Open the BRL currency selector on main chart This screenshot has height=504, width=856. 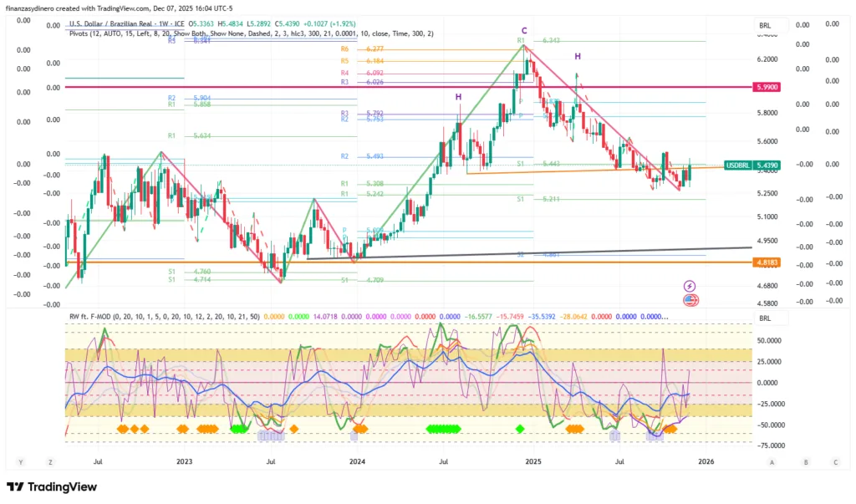pos(765,26)
